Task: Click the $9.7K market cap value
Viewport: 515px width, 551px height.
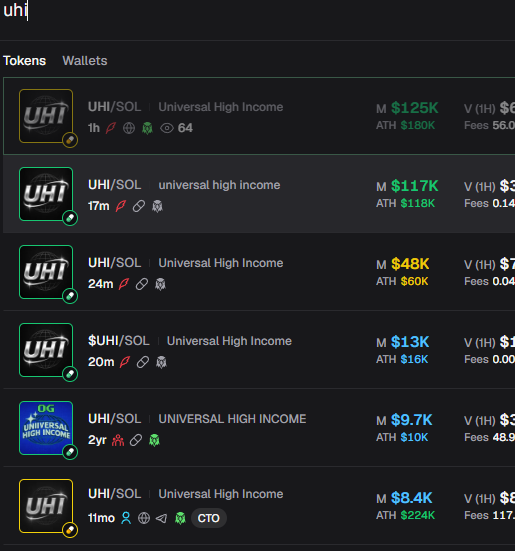Action: tap(412, 420)
